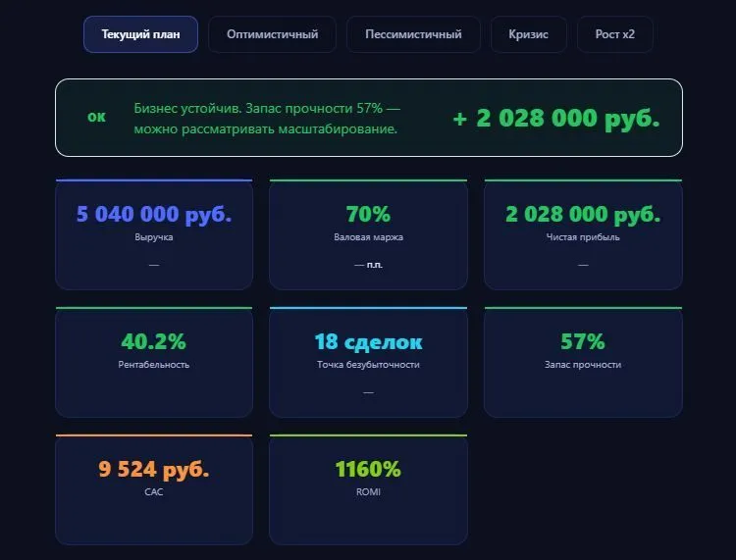This screenshot has height=560, width=736.
Task: Click the '5 040 000 руб.' revenue value
Action: (x=154, y=214)
